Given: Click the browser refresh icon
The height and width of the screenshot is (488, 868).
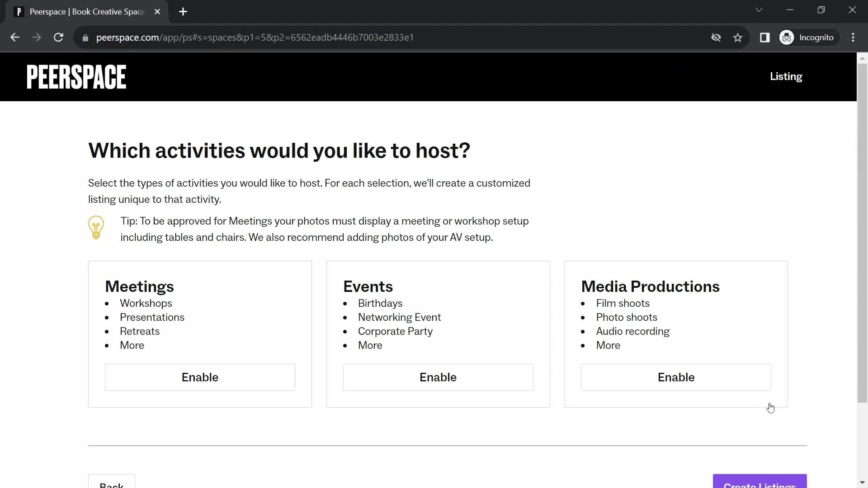Looking at the screenshot, I should [58, 37].
